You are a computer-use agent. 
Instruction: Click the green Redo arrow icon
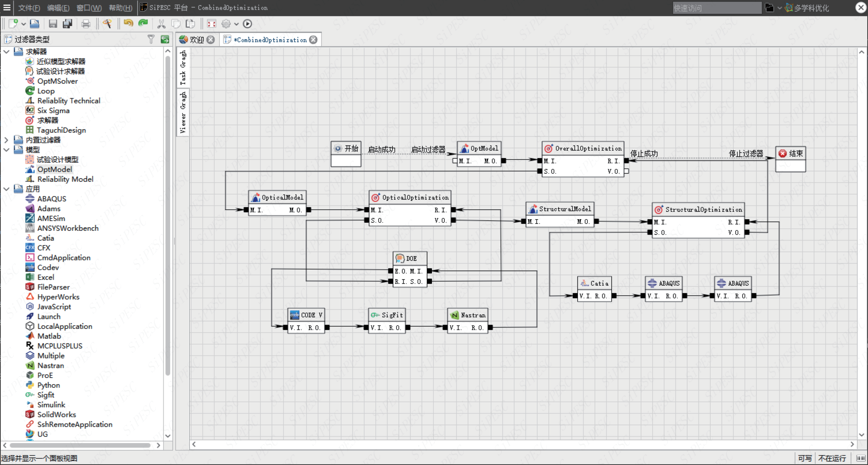point(143,23)
